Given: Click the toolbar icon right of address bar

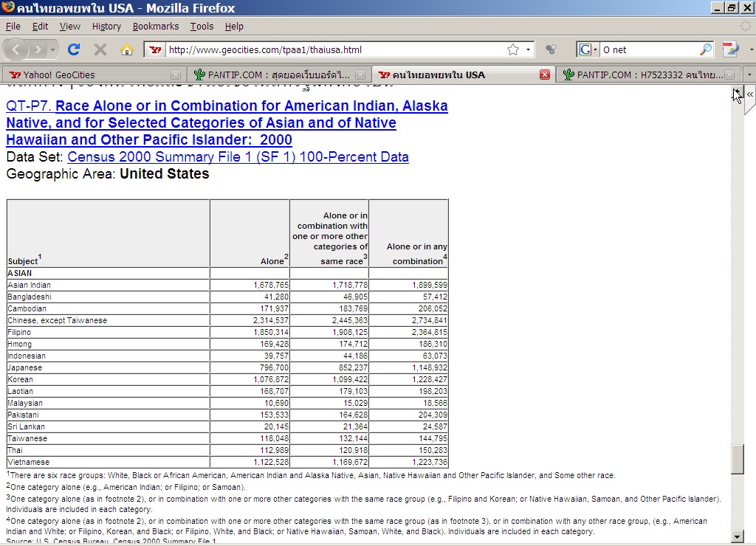Looking at the screenshot, I should pos(551,49).
